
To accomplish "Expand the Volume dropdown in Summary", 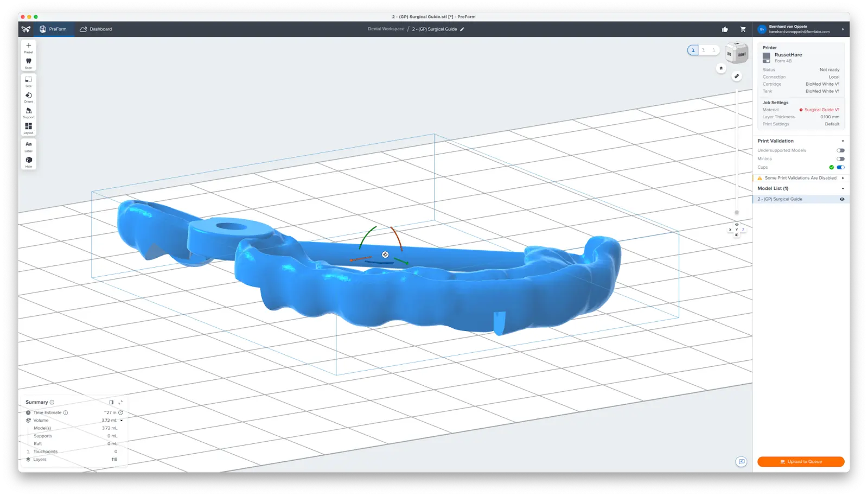I will pos(122,421).
